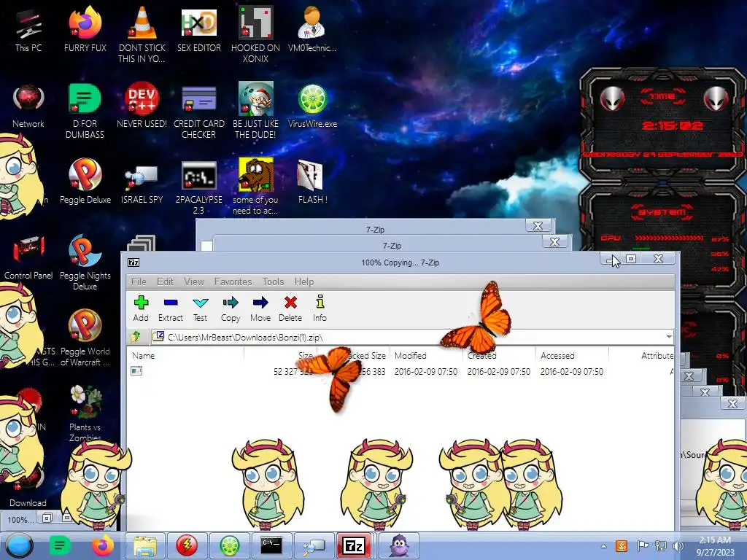The image size is (747, 560).
Task: Open the SEX EDITOR HxD icon
Action: click(198, 31)
